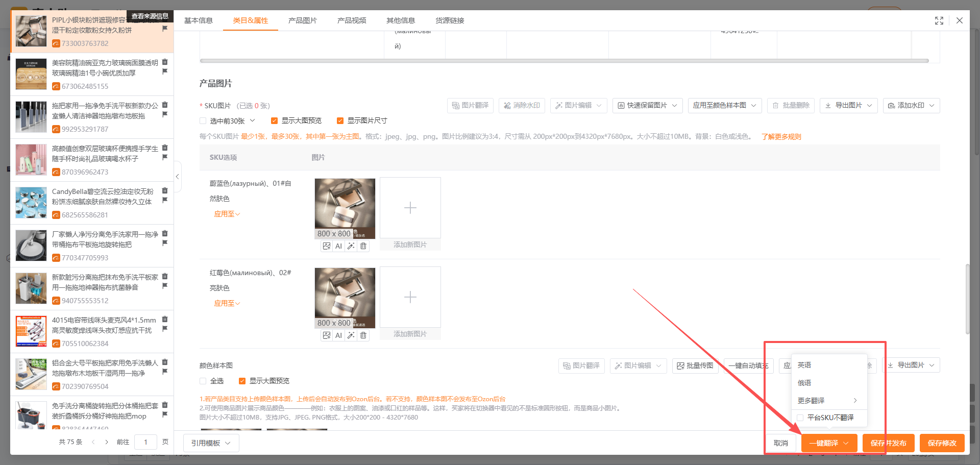This screenshot has height=465, width=980.
Task: Close the product edit dialog
Action: coord(960,20)
